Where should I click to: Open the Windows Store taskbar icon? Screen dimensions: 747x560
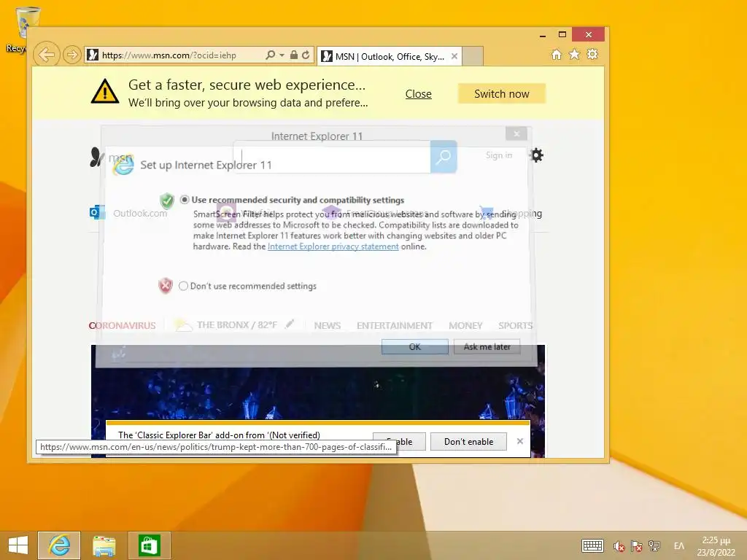[149, 545]
